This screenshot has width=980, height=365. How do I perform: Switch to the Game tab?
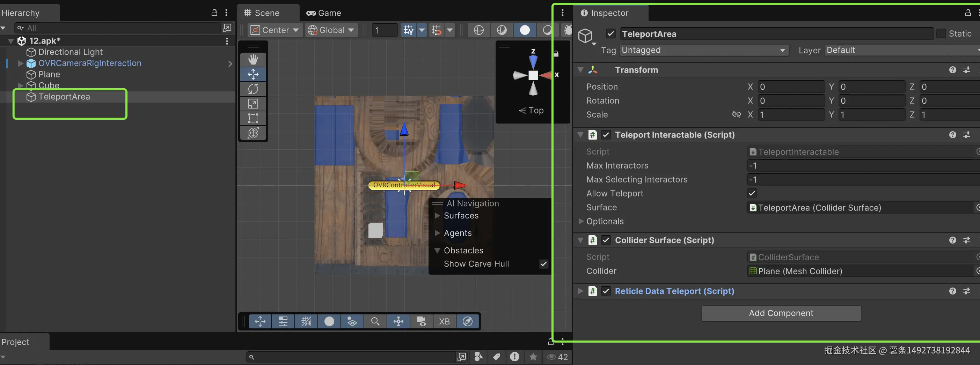coord(324,13)
